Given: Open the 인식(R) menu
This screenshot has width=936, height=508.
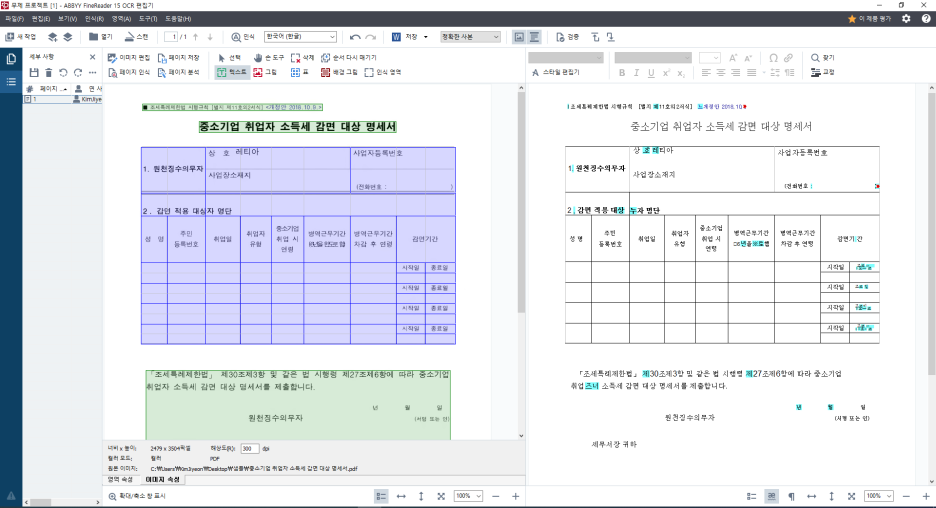Looking at the screenshot, I should (x=94, y=19).
